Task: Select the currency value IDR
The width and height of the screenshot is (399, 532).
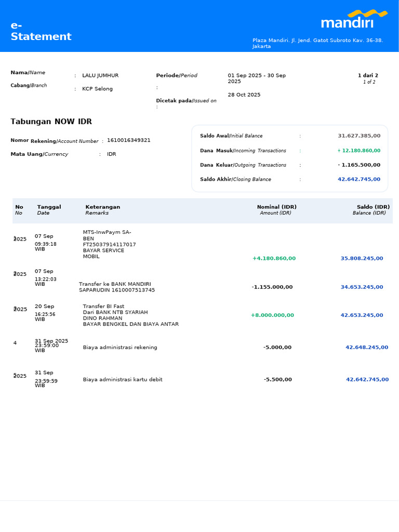Action: (x=112, y=154)
